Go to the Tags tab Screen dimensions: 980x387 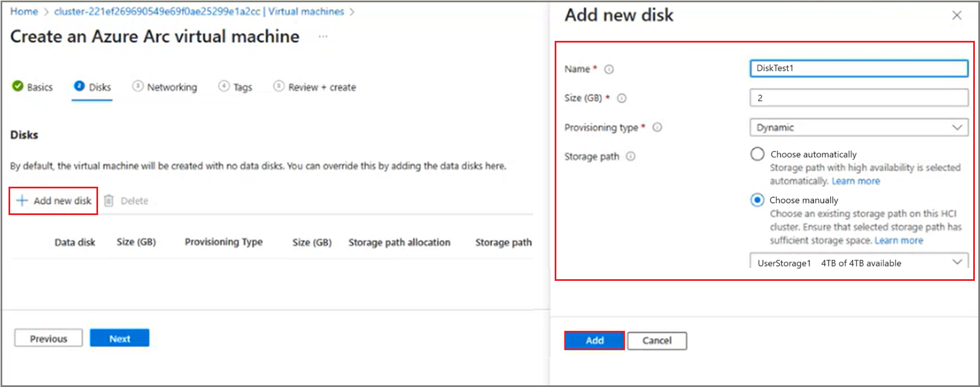tap(235, 87)
